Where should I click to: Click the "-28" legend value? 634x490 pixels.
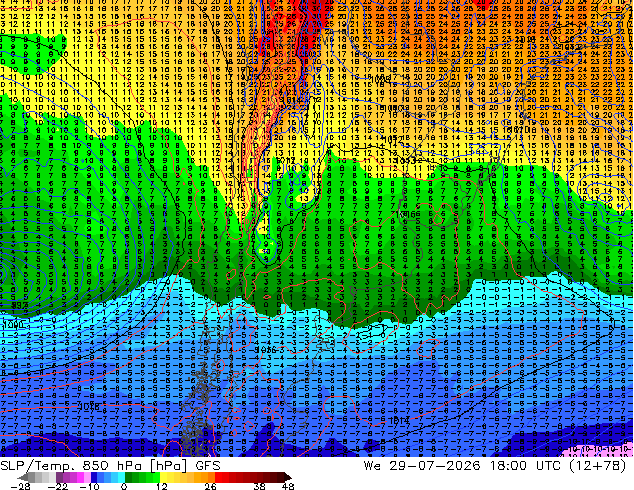coord(20,486)
